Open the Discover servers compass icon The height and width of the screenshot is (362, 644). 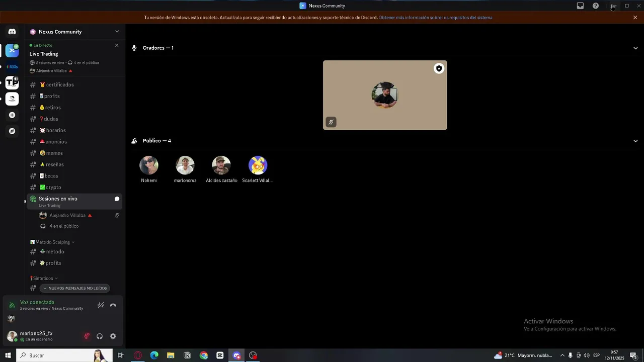click(12, 131)
